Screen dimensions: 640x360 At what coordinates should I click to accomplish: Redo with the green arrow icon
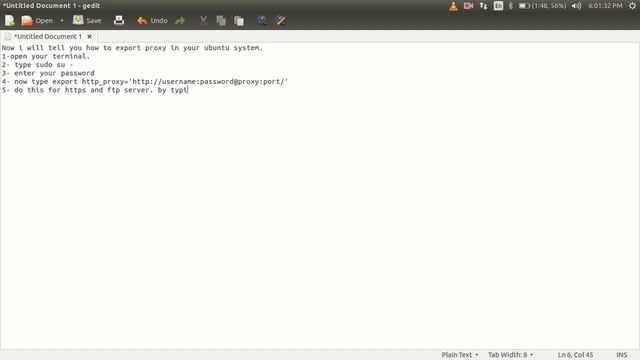point(180,20)
